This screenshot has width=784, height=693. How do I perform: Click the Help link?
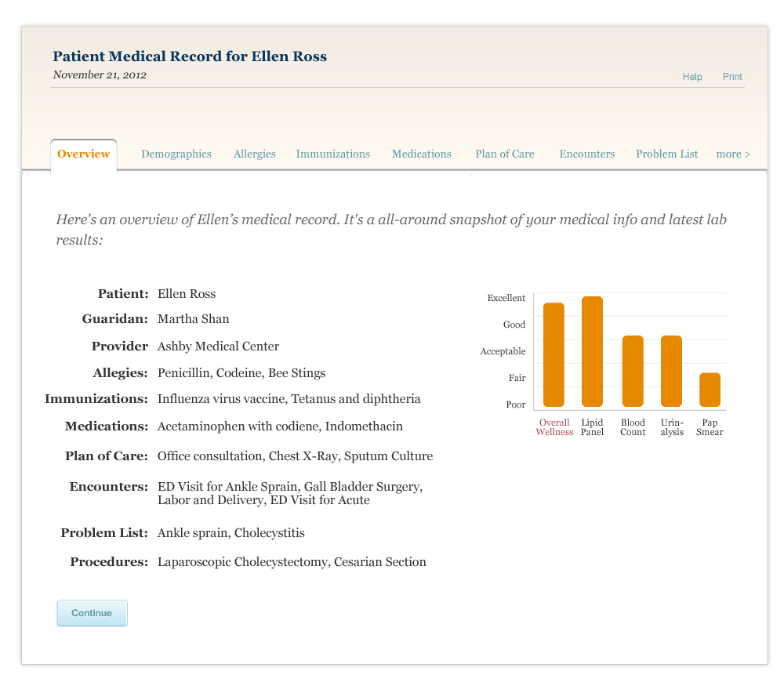(692, 77)
